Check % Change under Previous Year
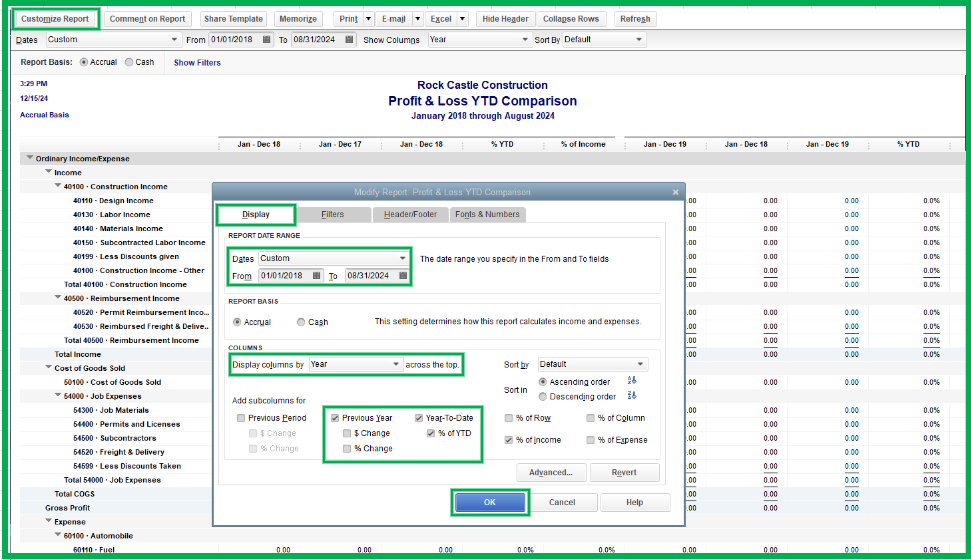 (x=347, y=448)
